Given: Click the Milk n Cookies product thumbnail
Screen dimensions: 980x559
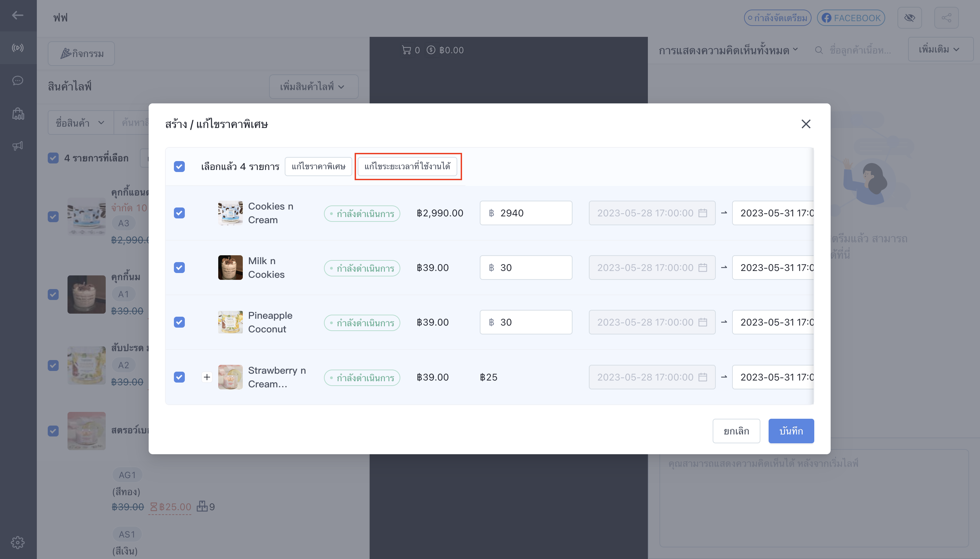Looking at the screenshot, I should point(230,268).
